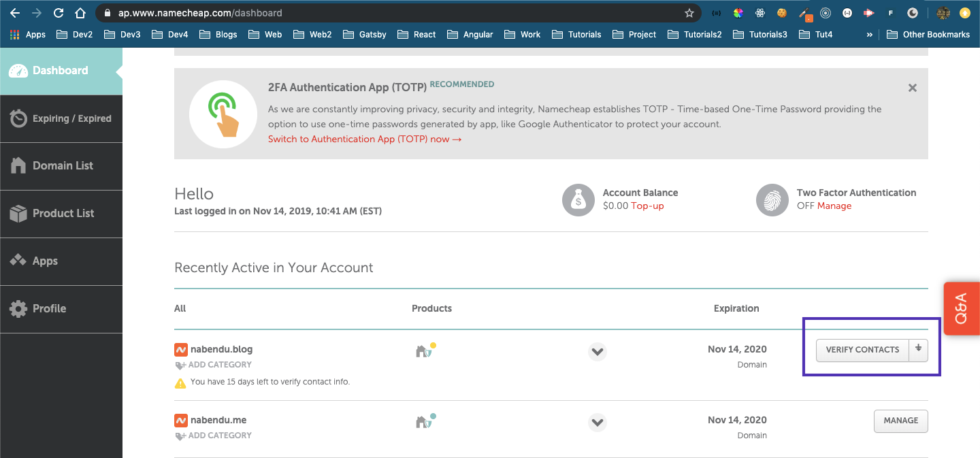Open the Apps sidebar icon
980x458 pixels.
tap(18, 261)
